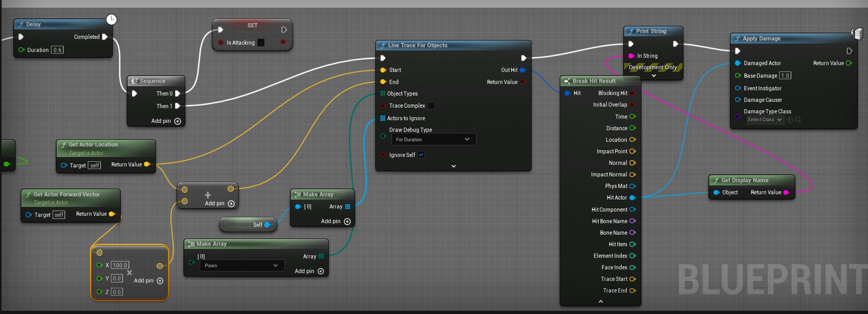
Task: Select the Print String node title
Action: [x=651, y=32]
